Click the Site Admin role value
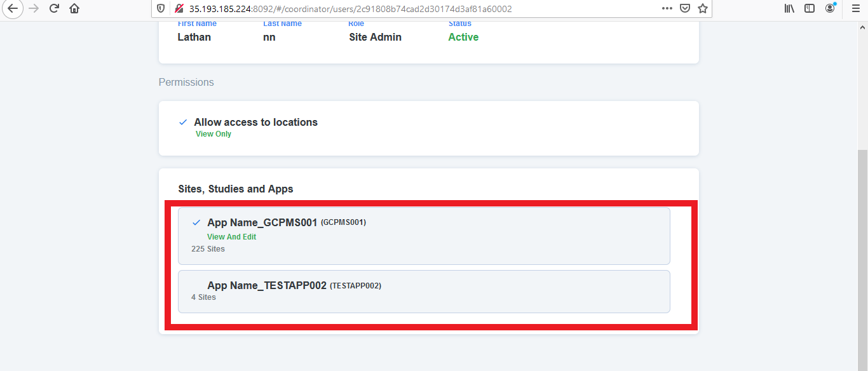Image resolution: width=868 pixels, height=371 pixels. [x=375, y=37]
